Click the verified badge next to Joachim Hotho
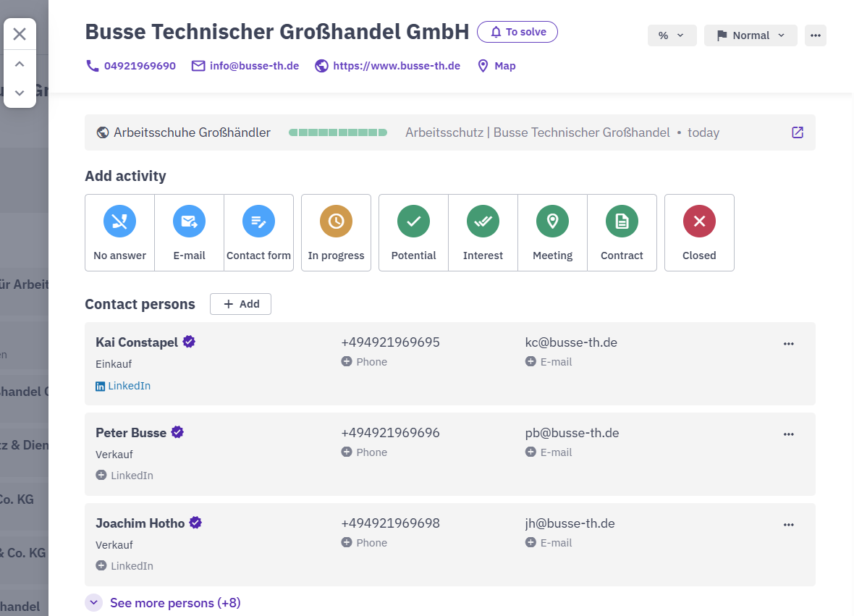Viewport: 854px width, 616px height. [x=195, y=523]
